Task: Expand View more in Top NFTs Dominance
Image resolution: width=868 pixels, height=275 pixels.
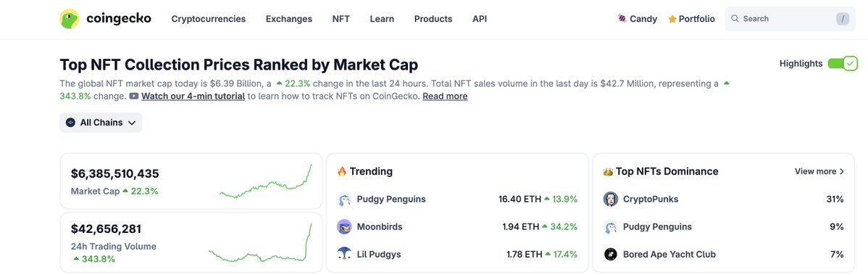Action: [819, 171]
